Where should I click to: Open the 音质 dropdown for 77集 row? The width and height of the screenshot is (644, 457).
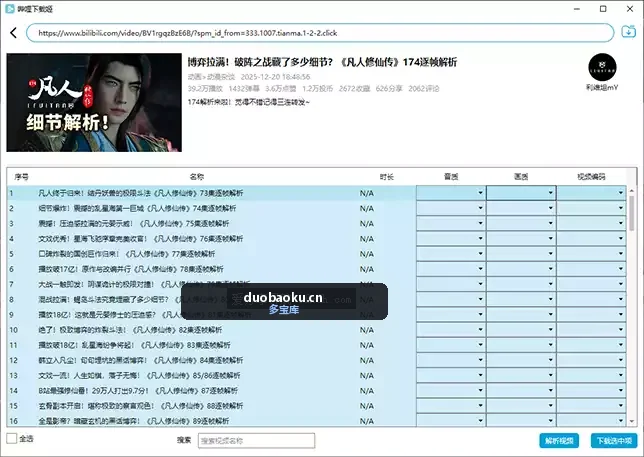click(x=451, y=253)
